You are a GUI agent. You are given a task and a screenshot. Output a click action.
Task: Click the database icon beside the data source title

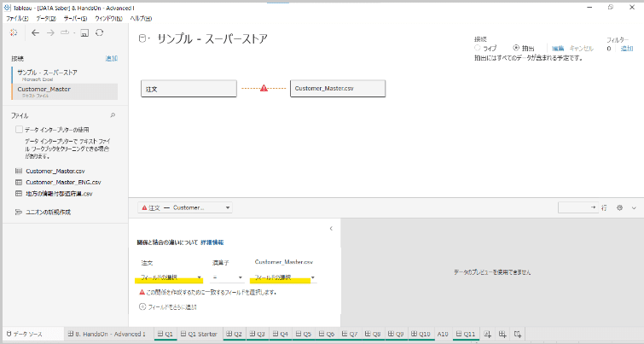(142, 38)
